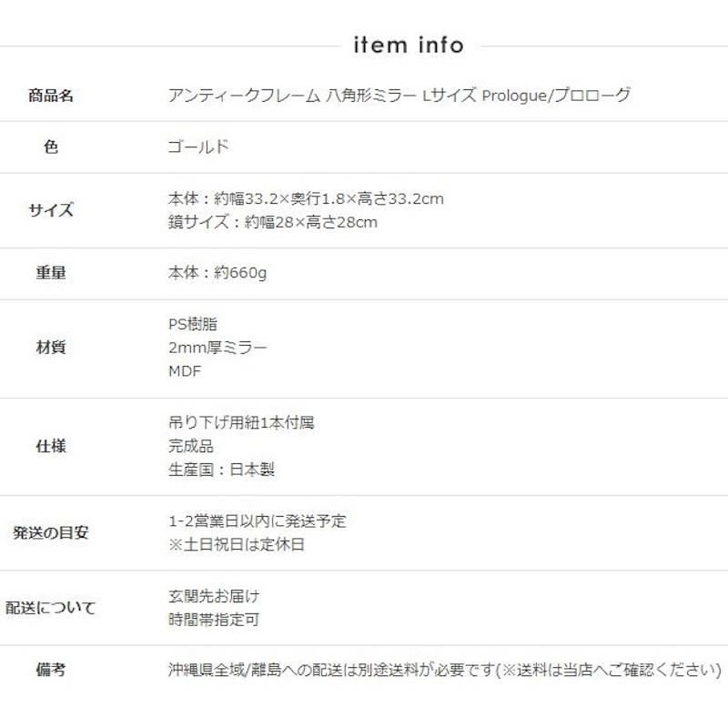Viewport: 728px width, 728px height.
Task: Click the 本体:約660g weight value
Action: (x=217, y=273)
